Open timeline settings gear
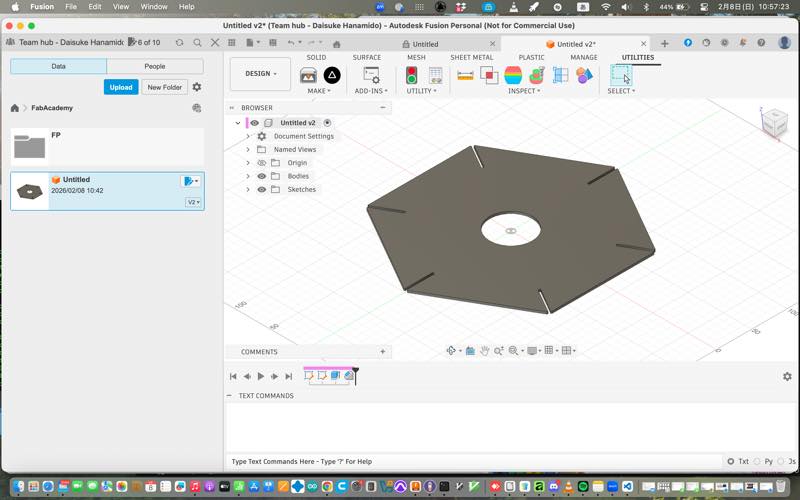Image resolution: width=800 pixels, height=500 pixels. 787,376
